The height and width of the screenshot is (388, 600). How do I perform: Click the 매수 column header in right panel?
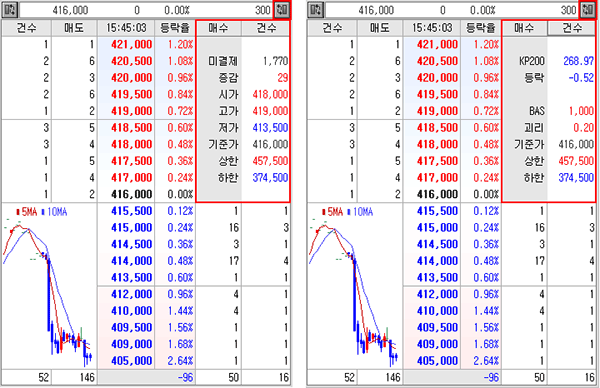click(x=524, y=28)
